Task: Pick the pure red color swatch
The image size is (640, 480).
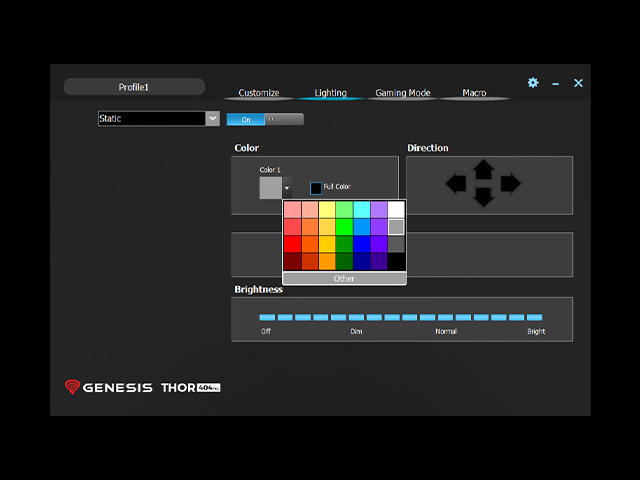Action: point(292,244)
